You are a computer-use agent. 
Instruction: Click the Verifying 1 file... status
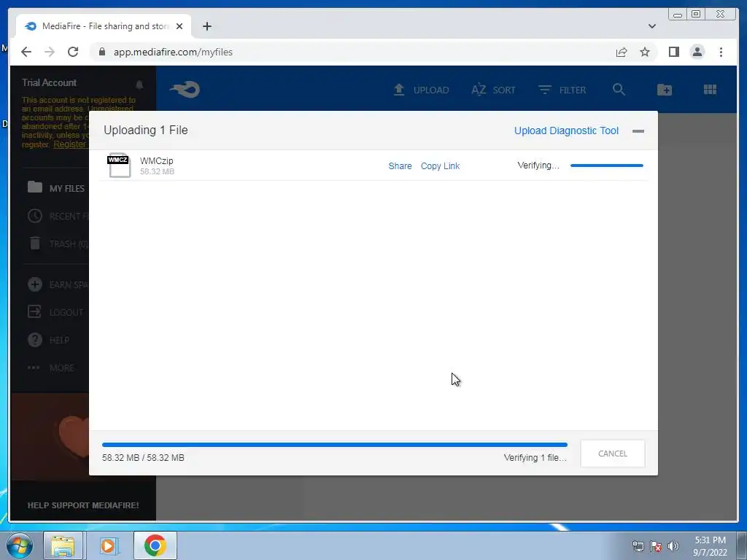coord(535,458)
